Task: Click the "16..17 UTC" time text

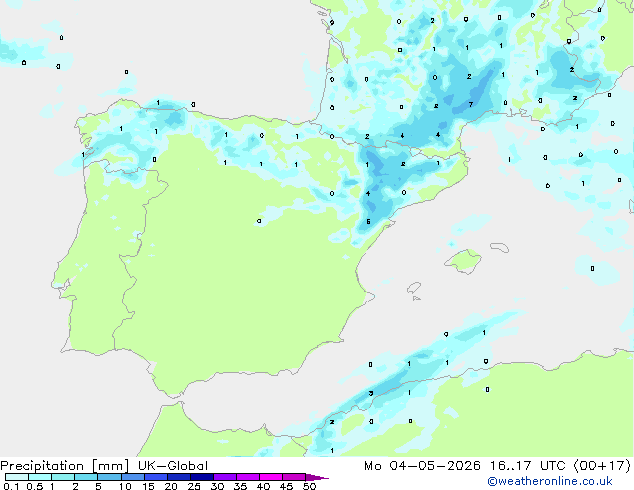Action: click(527, 466)
